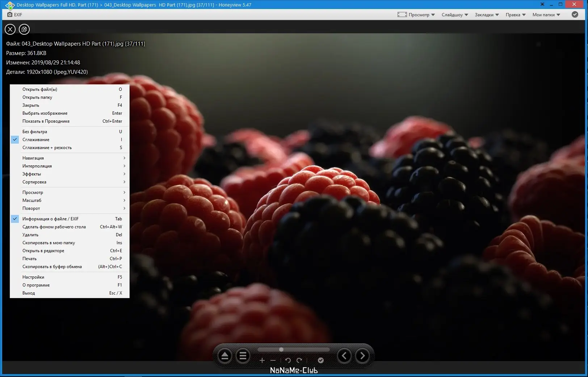Open the hamburger menu on the bottom bar
This screenshot has width=588, height=377.
[243, 356]
